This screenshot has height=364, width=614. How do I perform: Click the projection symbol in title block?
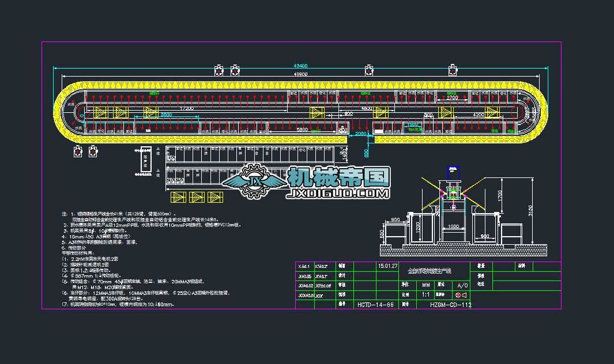click(461, 295)
